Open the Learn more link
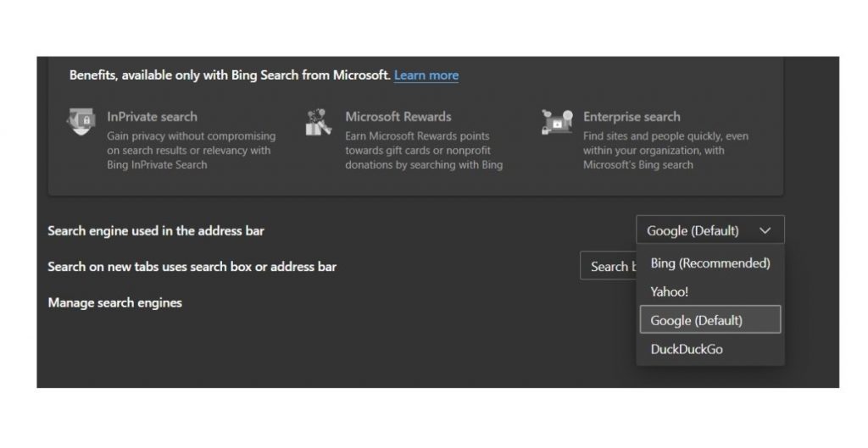Screen dimensions: 868x448 426,75
